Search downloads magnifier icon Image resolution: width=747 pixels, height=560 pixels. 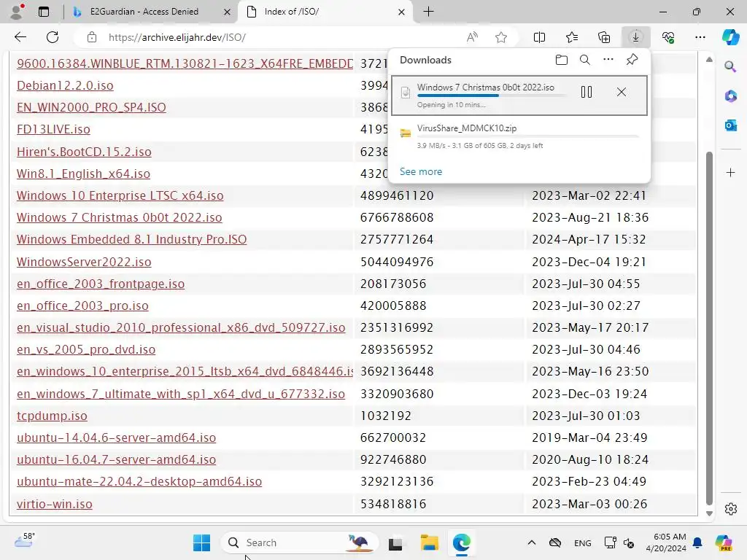(x=584, y=60)
